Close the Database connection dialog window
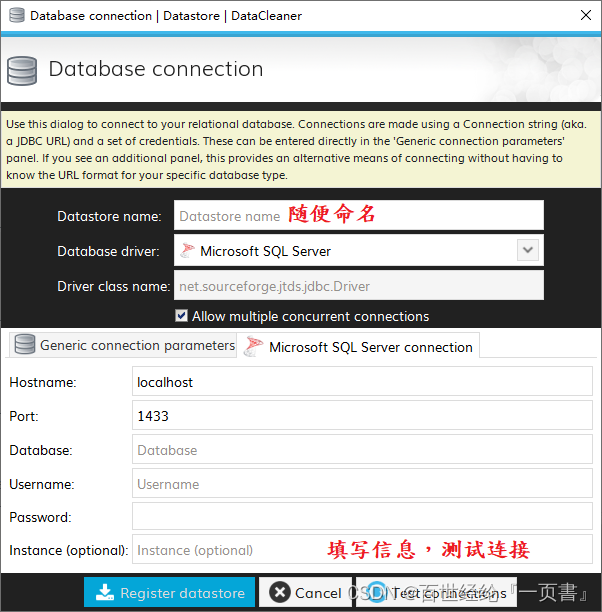The width and height of the screenshot is (602, 612). click(586, 15)
